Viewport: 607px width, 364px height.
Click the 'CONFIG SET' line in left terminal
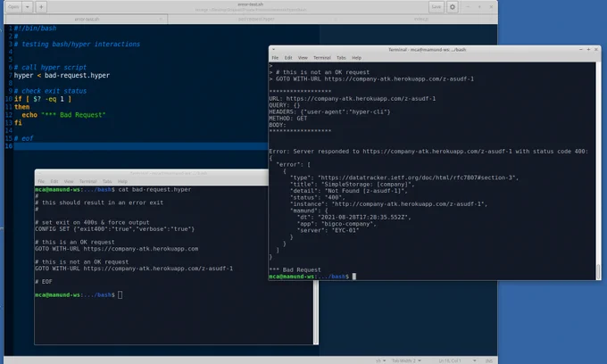coord(114,229)
